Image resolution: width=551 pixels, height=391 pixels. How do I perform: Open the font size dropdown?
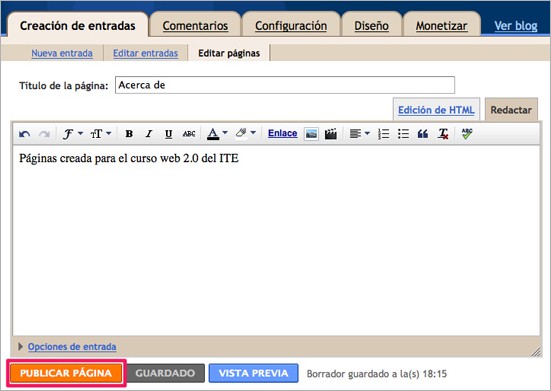101,134
